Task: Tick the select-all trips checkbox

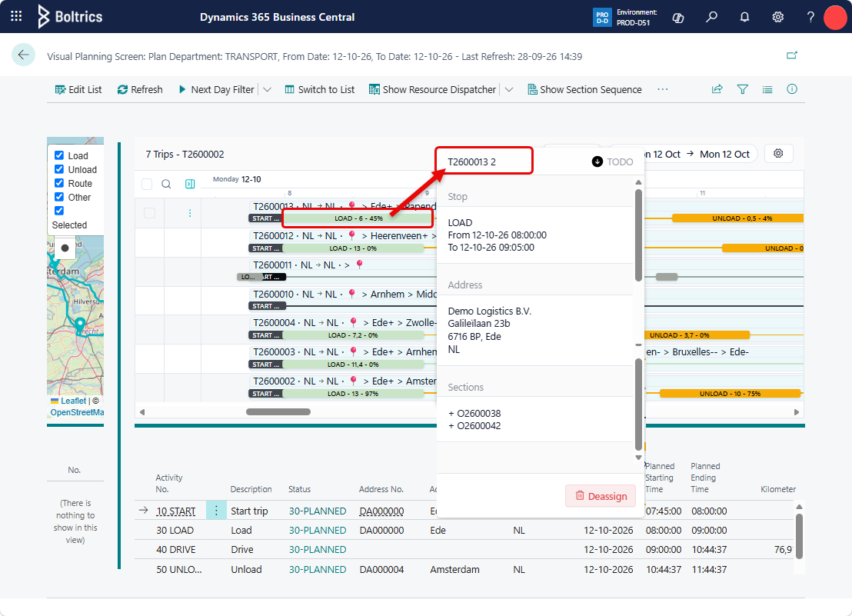Action: coord(147,184)
